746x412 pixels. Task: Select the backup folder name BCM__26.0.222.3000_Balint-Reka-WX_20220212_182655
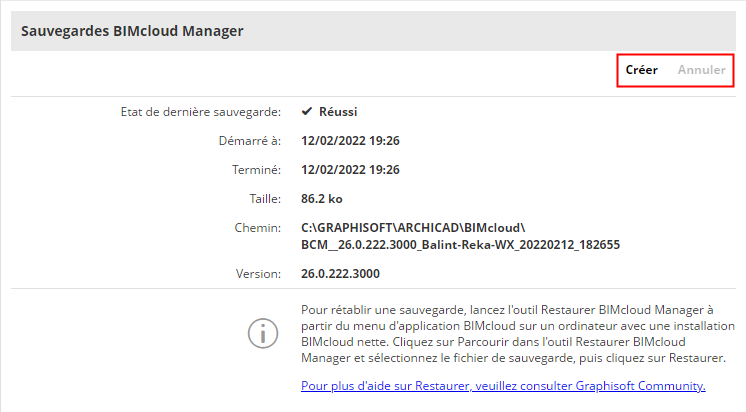point(460,245)
